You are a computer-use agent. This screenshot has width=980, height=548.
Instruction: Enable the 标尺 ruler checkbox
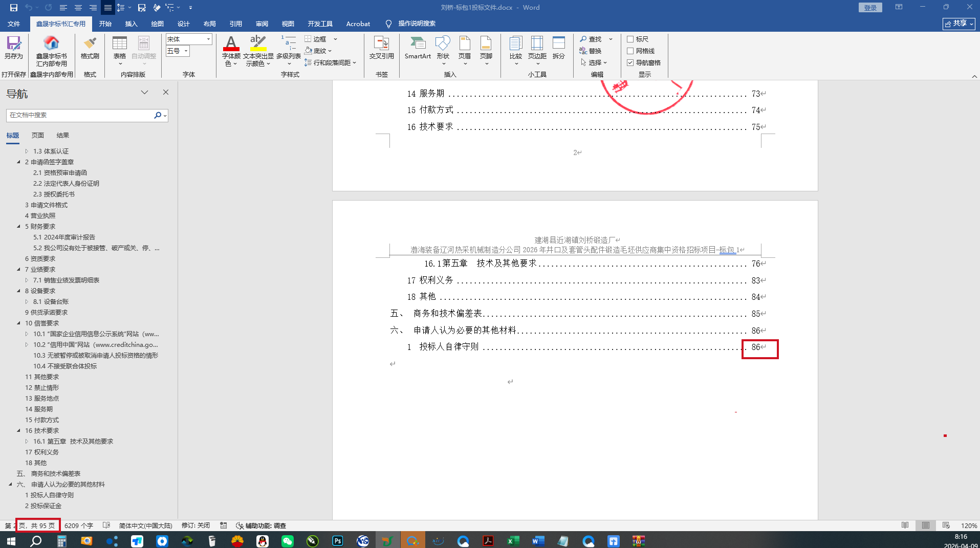[x=630, y=39]
